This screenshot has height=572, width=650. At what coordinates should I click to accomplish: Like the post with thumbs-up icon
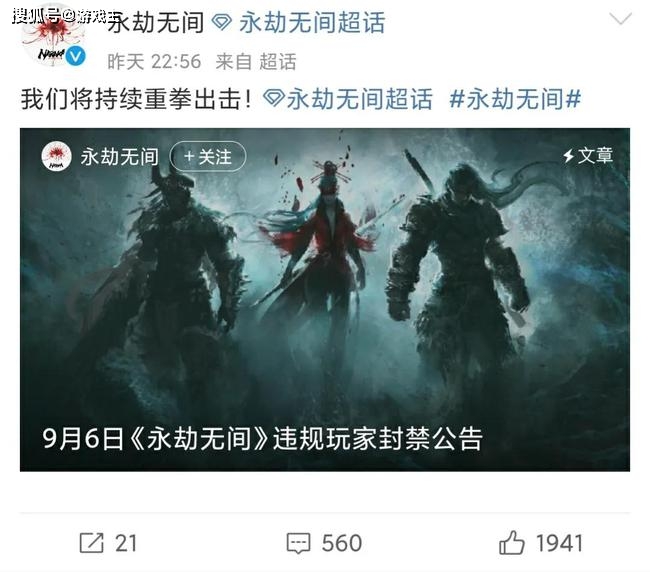click(x=512, y=542)
